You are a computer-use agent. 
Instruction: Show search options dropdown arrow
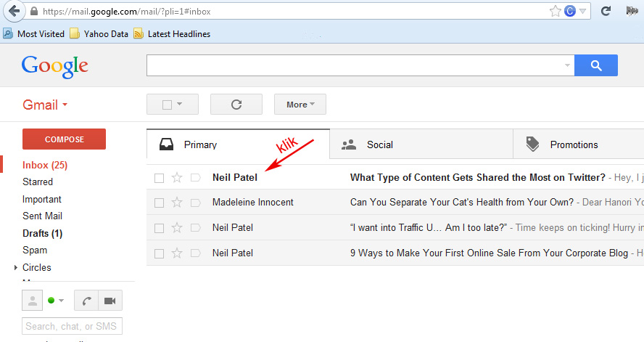pyautogui.click(x=568, y=65)
